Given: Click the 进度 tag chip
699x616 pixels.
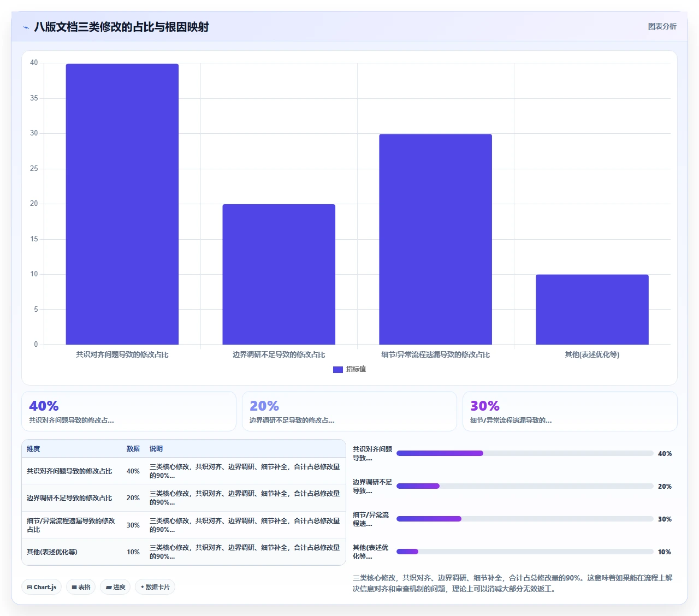Looking at the screenshot, I should [115, 587].
